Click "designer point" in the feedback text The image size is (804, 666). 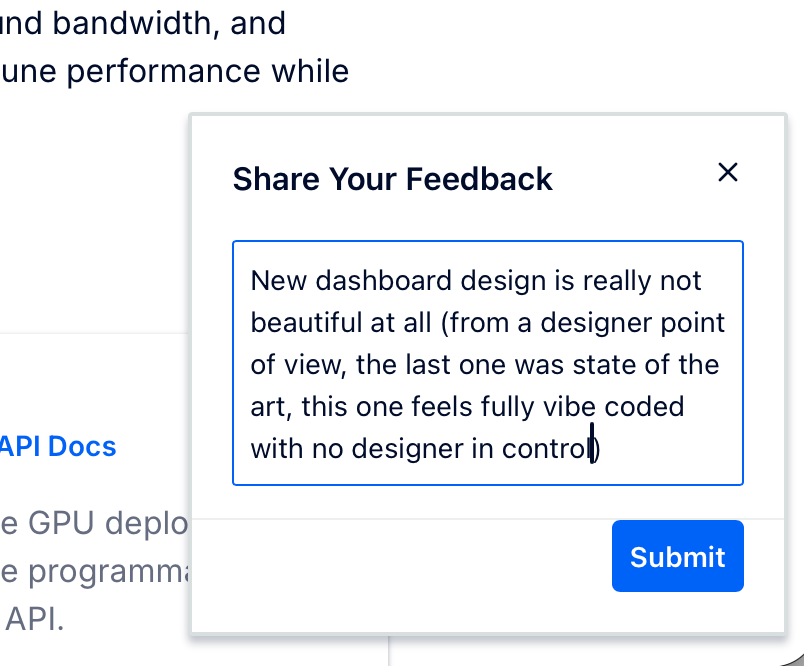tap(632, 323)
